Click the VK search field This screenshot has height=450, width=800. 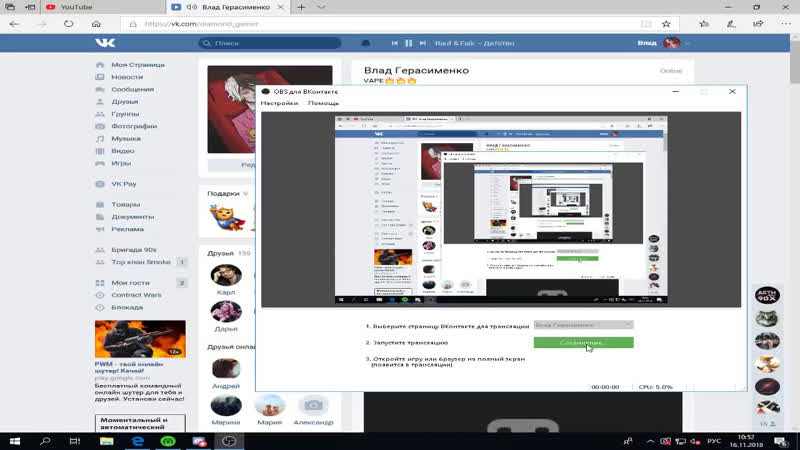[269, 43]
